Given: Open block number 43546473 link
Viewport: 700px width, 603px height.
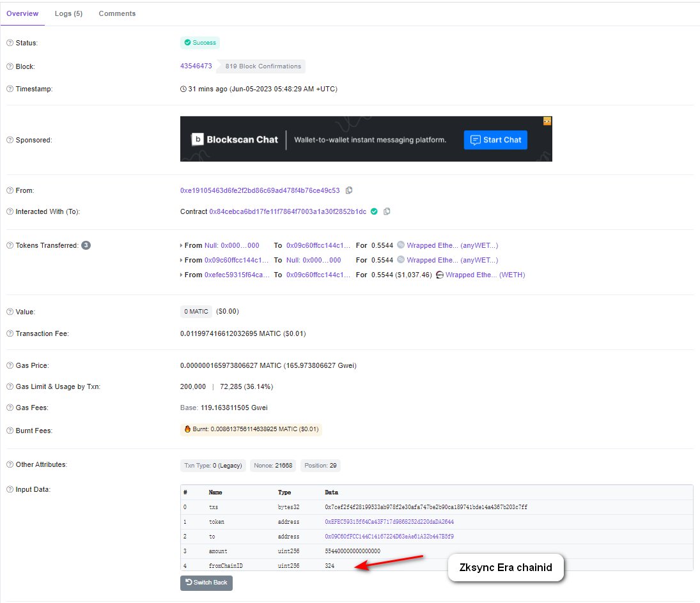Looking at the screenshot, I should pos(196,66).
